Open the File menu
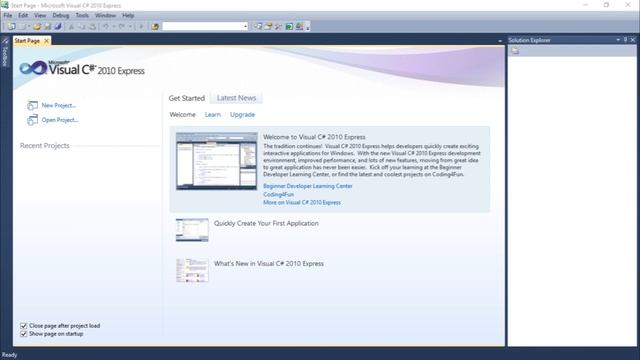This screenshot has width=640, height=360. click(x=8, y=16)
